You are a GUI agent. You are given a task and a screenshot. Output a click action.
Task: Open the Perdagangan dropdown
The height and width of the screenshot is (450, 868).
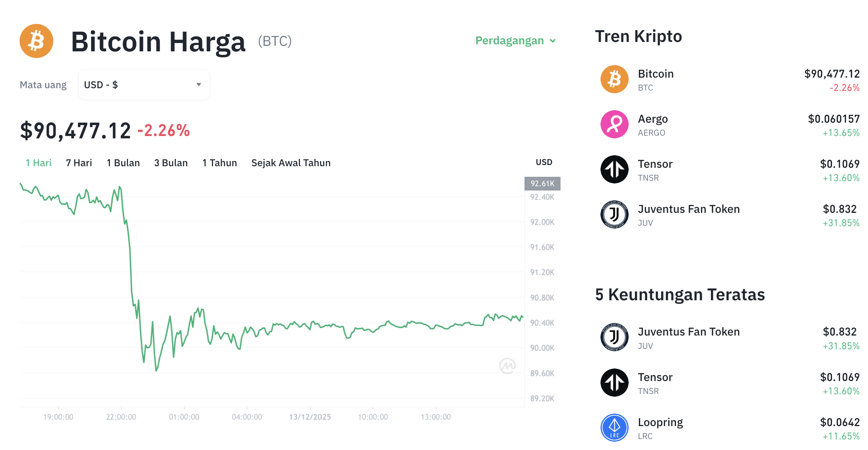tap(515, 40)
